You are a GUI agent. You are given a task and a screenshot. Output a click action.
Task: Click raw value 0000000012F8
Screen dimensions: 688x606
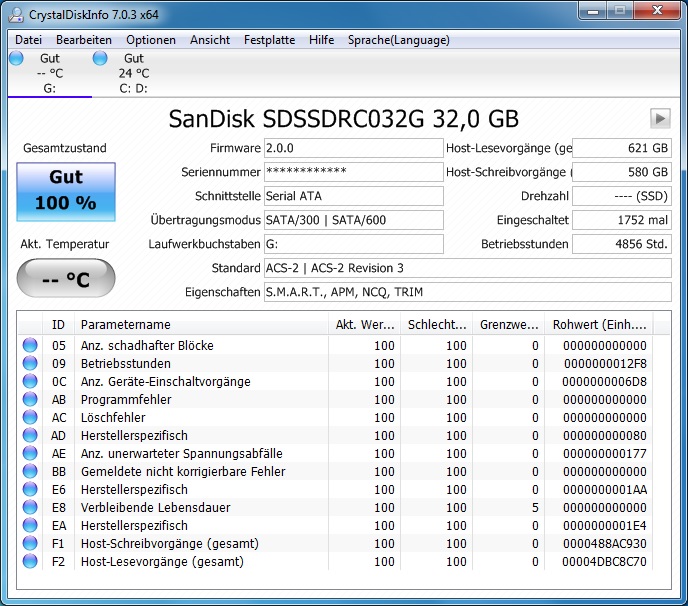pos(605,363)
